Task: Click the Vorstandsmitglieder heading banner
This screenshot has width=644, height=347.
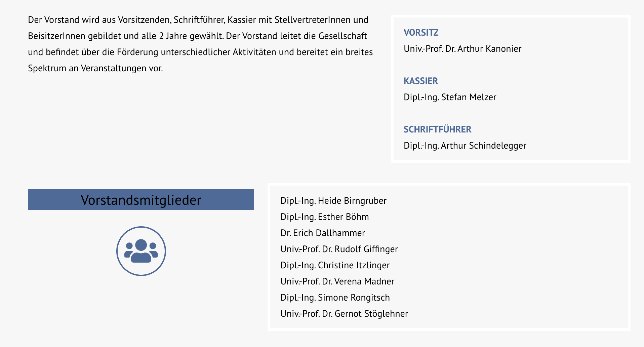Action: [x=141, y=200]
